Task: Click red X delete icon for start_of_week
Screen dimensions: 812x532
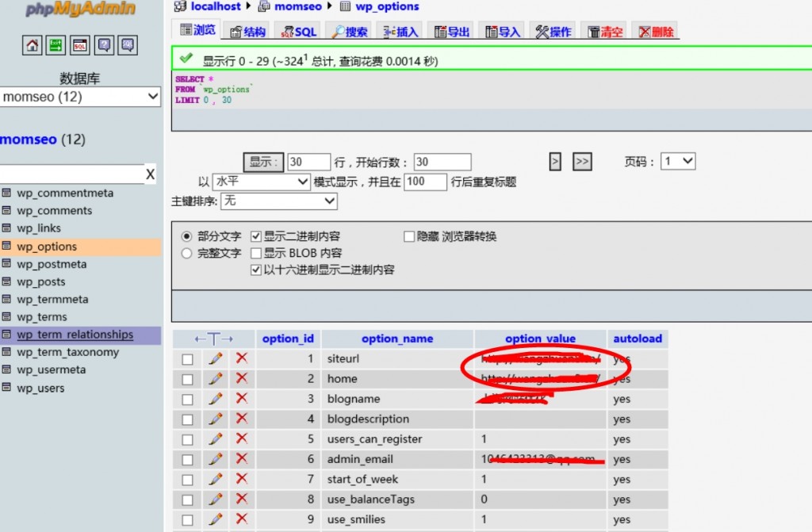Action: click(242, 479)
